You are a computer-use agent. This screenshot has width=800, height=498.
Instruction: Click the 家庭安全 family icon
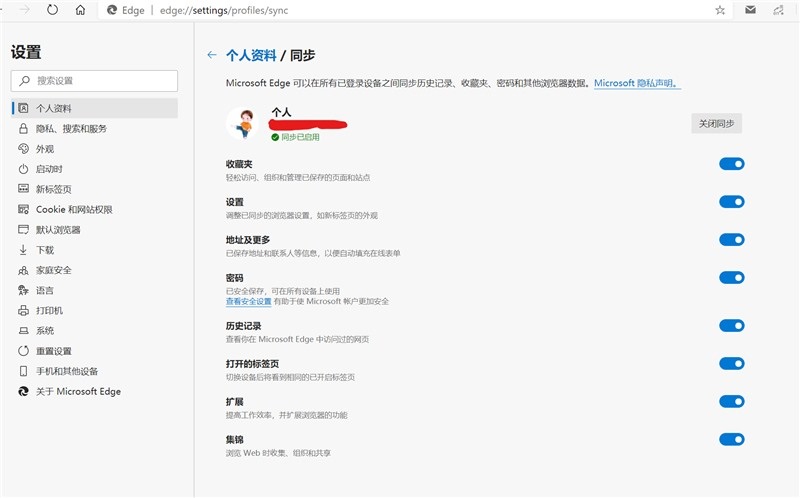[x=23, y=270]
